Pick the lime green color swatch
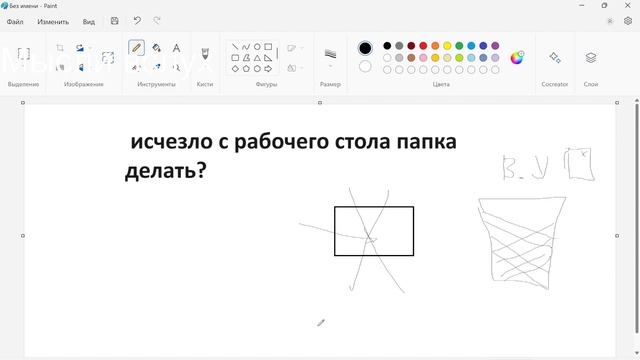Viewport: 640px width, 360px height. point(459,58)
